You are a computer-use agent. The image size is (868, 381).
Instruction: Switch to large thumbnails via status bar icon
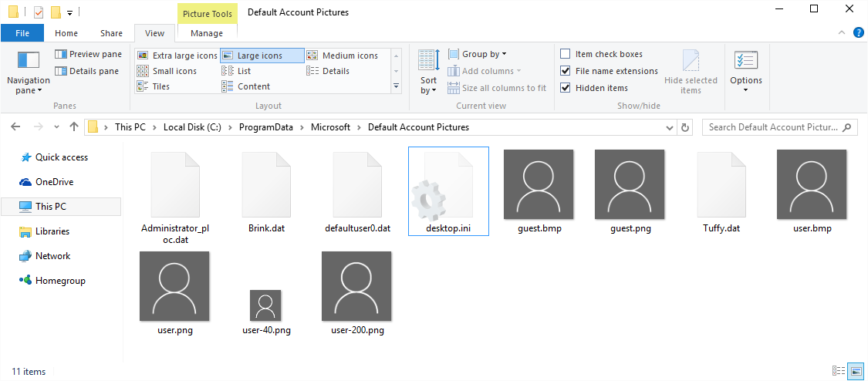(856, 371)
